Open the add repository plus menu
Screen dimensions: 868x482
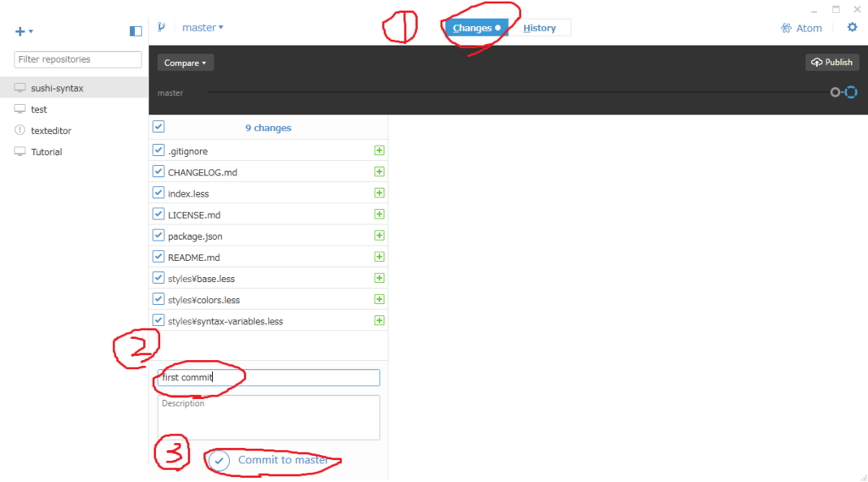[x=23, y=31]
